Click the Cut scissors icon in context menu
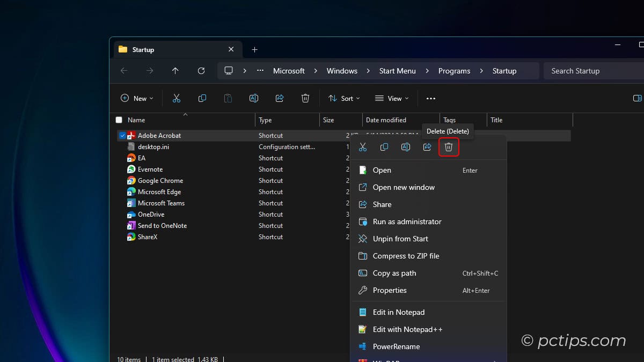This screenshot has height=362, width=644. pos(363,147)
